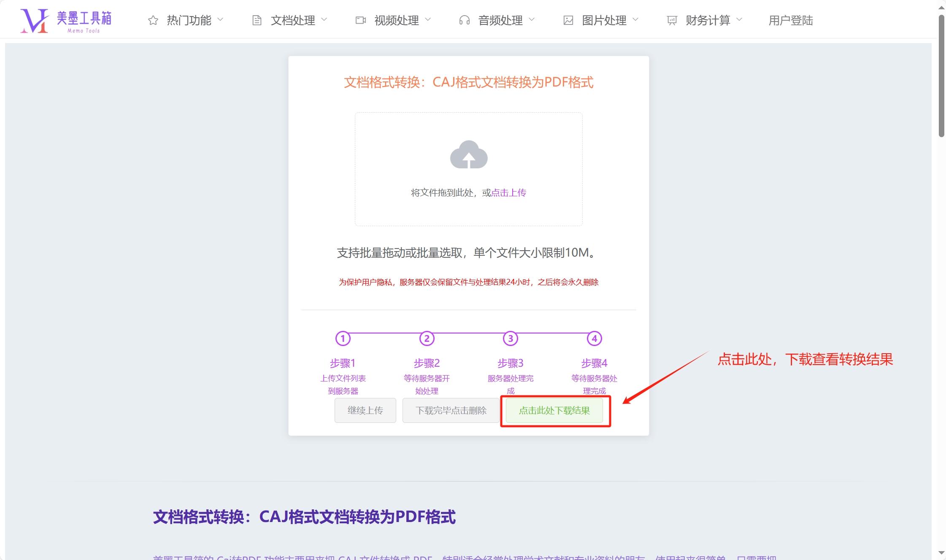
Task: Click the cloud upload icon in the drop zone
Action: (468, 155)
